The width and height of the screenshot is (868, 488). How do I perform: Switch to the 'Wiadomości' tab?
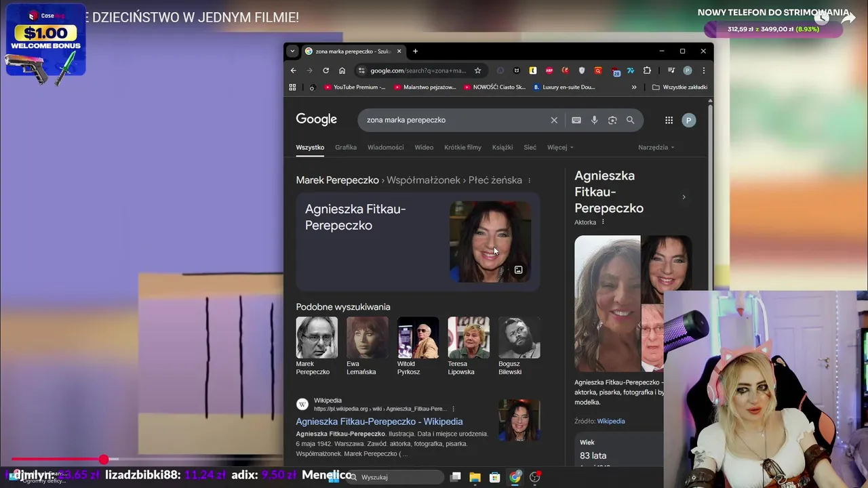[385, 147]
